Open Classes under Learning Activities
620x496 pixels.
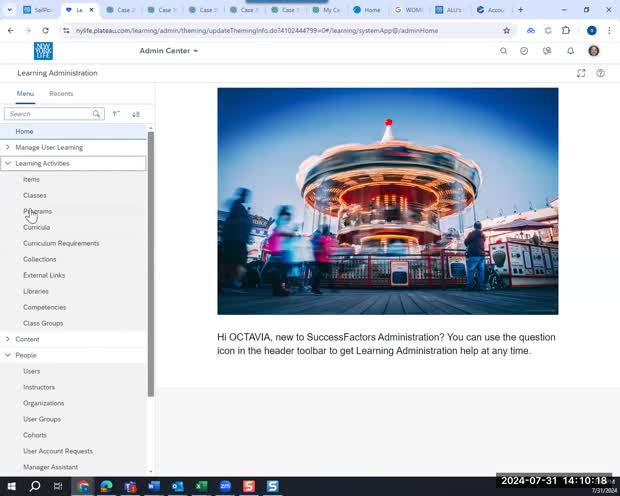(34, 195)
